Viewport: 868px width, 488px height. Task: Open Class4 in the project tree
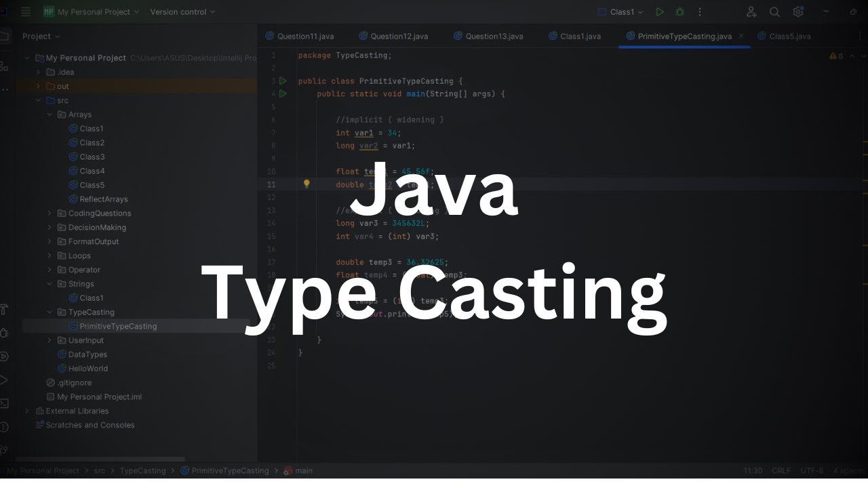pos(86,171)
